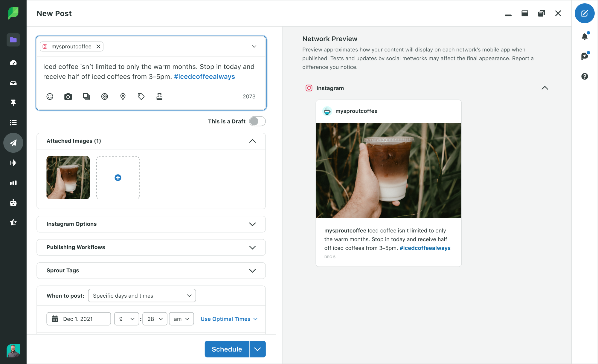Open the Listening waveform icon in the sidebar
Screen dimensions: 598x364
[x=13, y=163]
